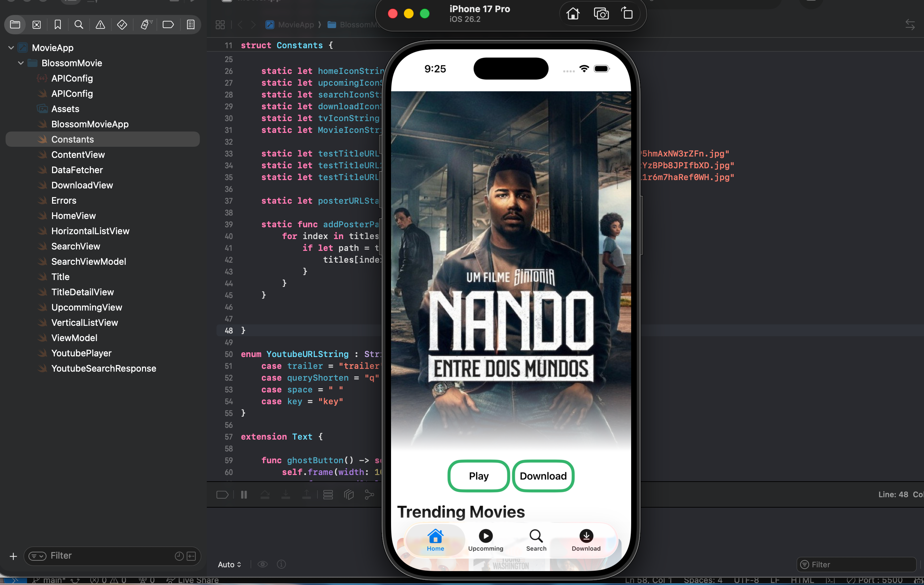Viewport: 924px width, 585px height.
Task: Switch to Home tab in simulator app
Action: coord(435,541)
